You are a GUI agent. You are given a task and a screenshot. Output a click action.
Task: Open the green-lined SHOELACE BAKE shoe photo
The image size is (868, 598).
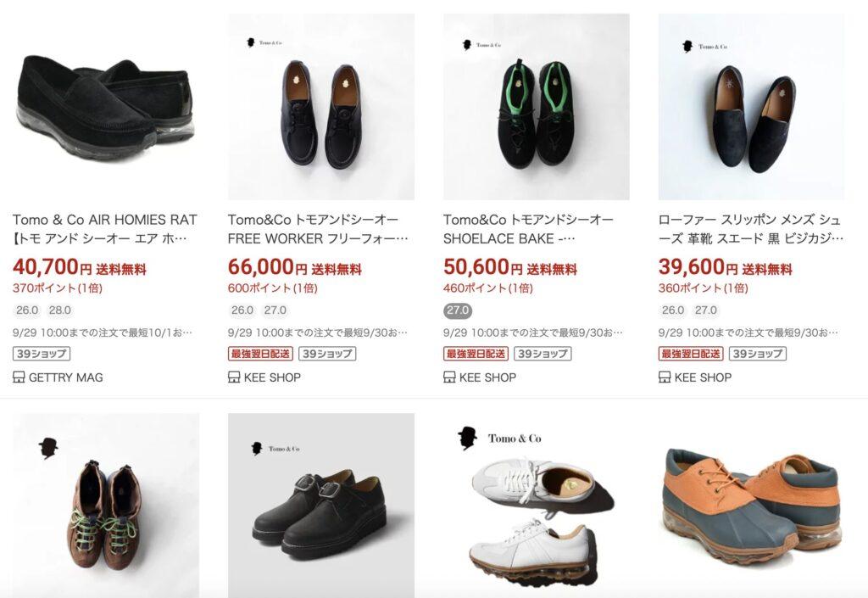(x=537, y=107)
